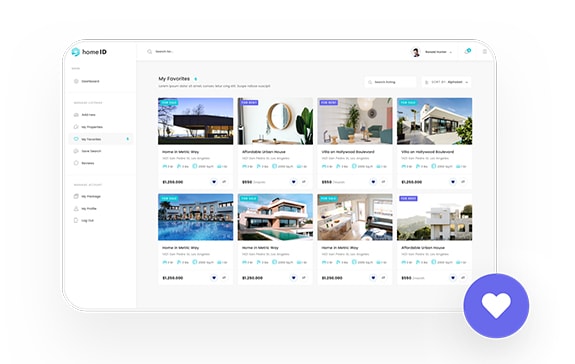Open the white villa For Sale thumbnail
The image size is (575, 364).
coord(434,121)
